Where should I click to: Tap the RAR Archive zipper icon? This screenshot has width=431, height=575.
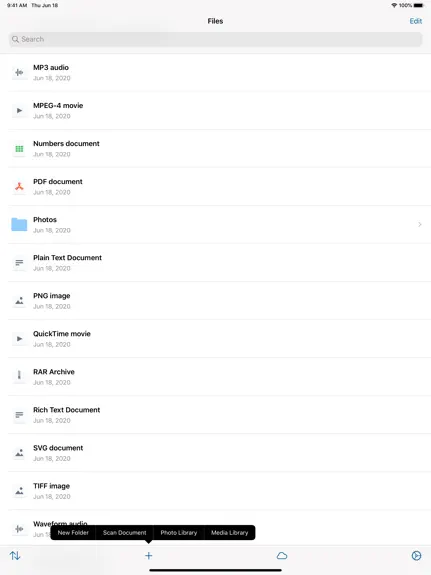pos(19,374)
